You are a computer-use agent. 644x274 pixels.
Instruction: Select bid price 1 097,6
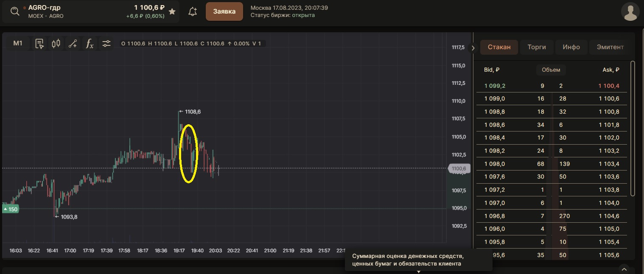[495, 177]
